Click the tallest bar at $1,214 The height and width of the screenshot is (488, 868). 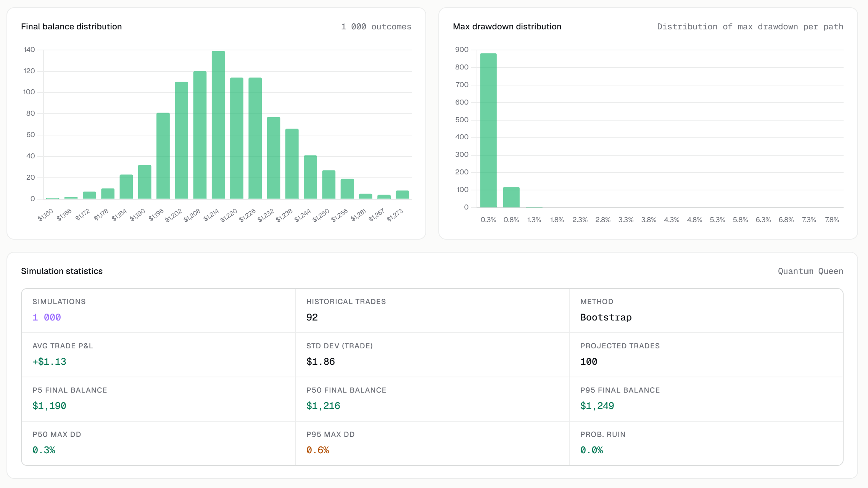point(218,125)
